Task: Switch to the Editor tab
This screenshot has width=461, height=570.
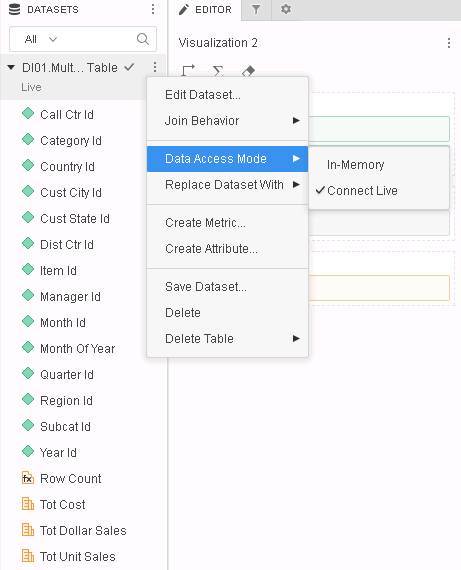Action: click(205, 10)
